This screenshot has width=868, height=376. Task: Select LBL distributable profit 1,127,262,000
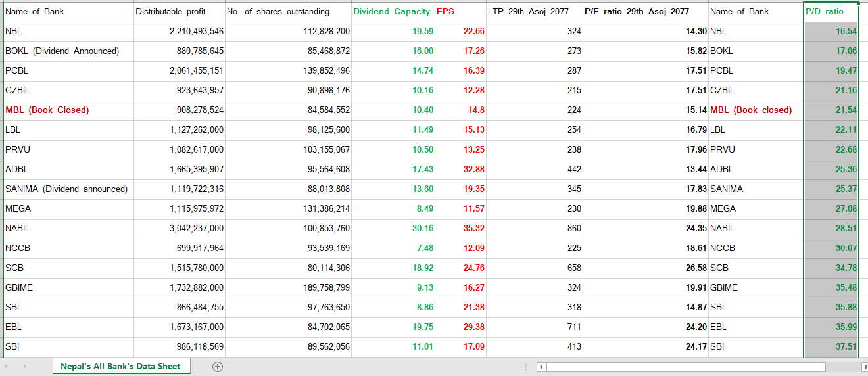(x=180, y=129)
